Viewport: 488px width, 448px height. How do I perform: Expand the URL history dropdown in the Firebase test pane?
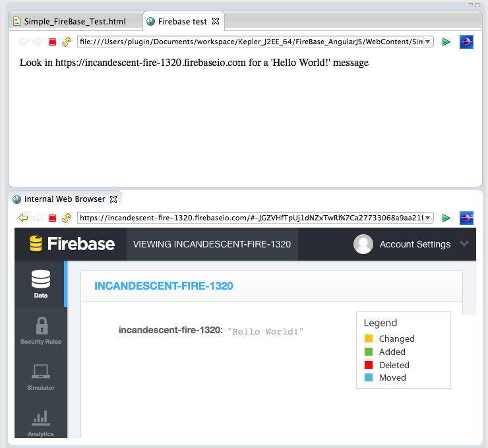pyautogui.click(x=428, y=42)
